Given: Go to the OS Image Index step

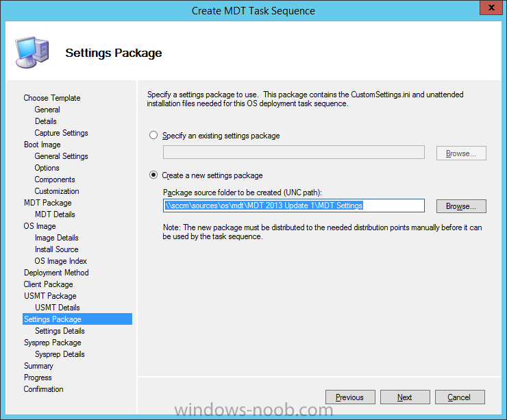Looking at the screenshot, I should pyautogui.click(x=60, y=261).
